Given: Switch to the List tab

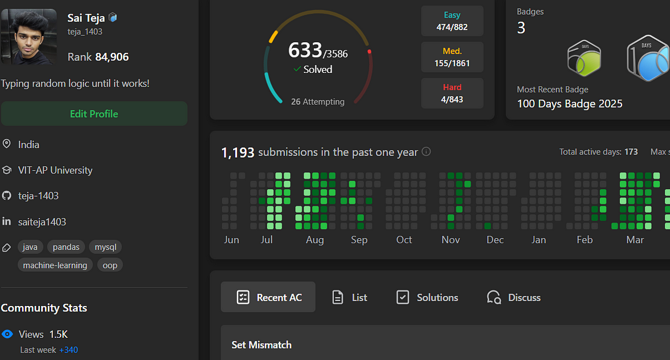Looking at the screenshot, I should point(350,297).
